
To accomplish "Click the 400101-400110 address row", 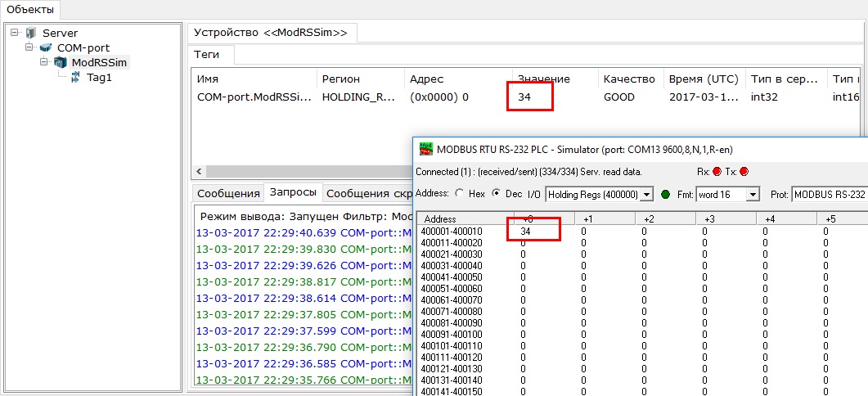I will tap(452, 346).
